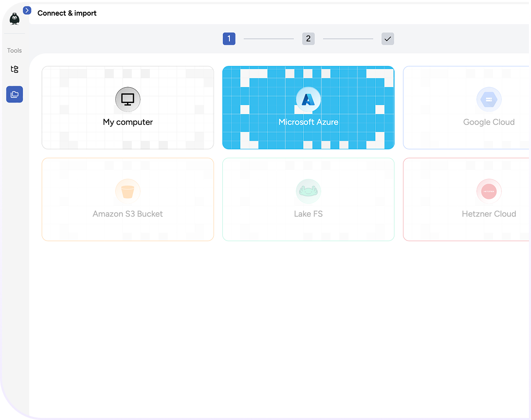The height and width of the screenshot is (420, 531).
Task: Go to step 1 of the wizard
Action: (229, 39)
